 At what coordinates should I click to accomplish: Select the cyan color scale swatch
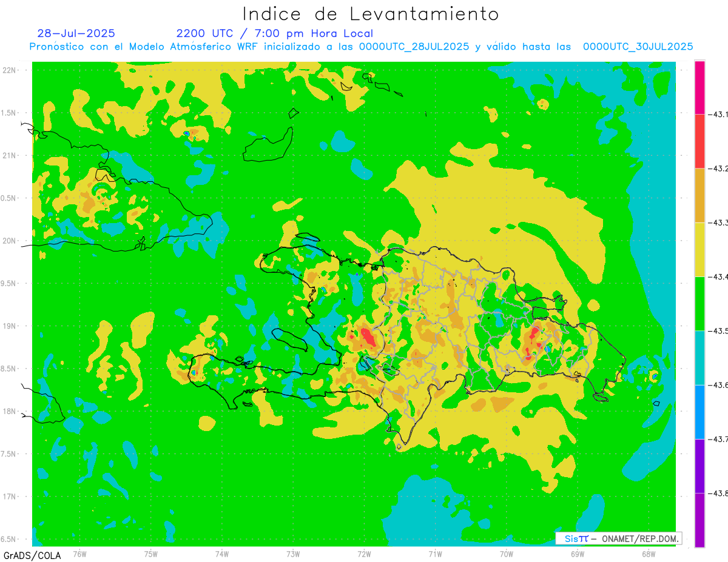click(x=699, y=357)
